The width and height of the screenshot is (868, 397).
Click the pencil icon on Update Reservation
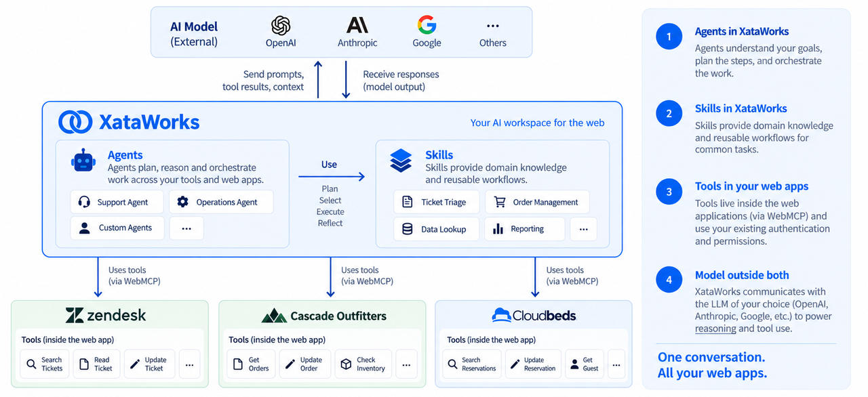coord(515,364)
